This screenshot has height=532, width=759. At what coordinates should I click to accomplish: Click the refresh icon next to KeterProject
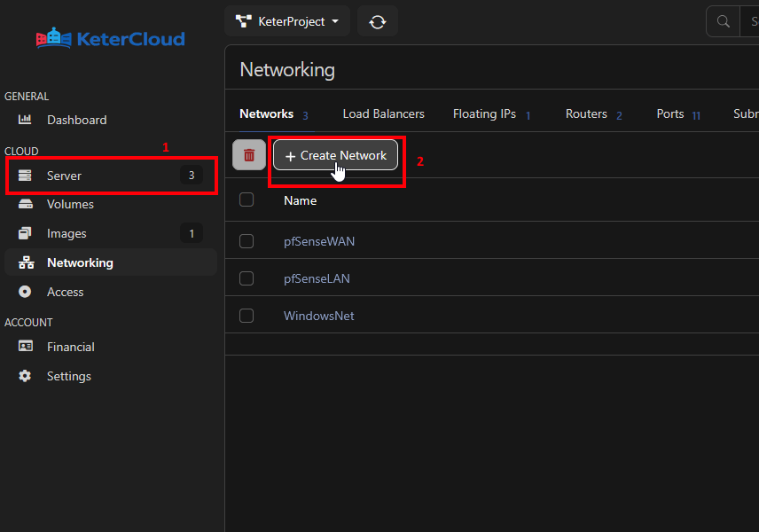pyautogui.click(x=378, y=20)
